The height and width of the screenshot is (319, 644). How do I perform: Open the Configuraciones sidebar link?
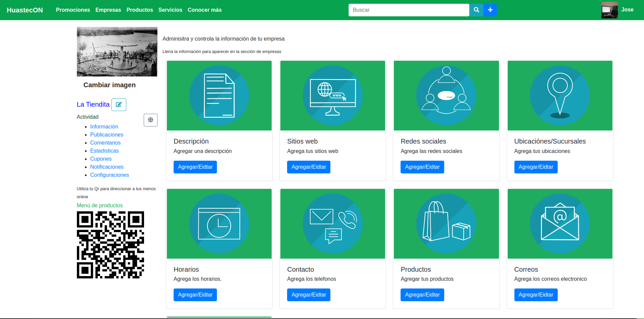click(109, 175)
